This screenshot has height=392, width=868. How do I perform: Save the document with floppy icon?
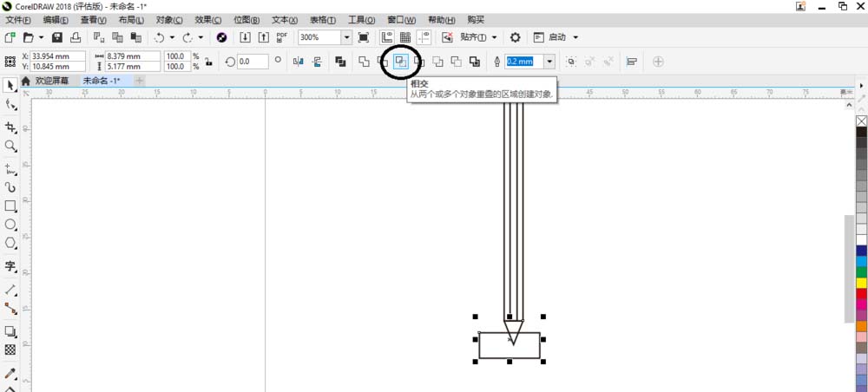point(57,37)
